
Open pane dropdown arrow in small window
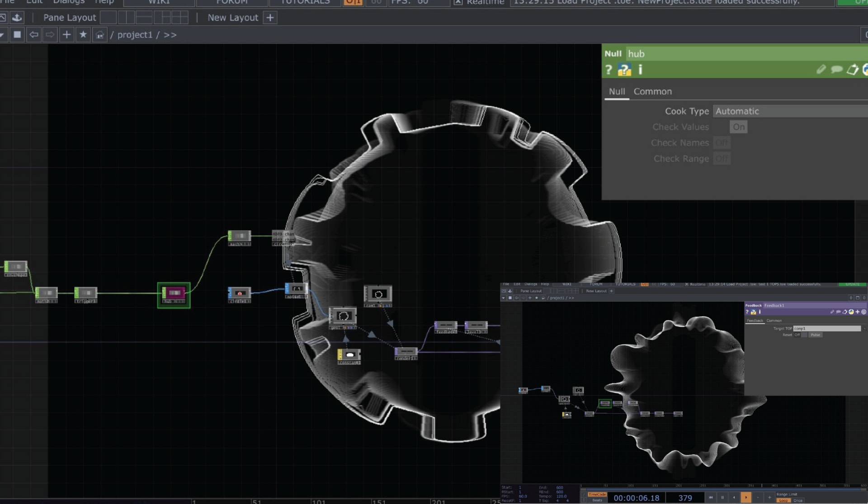pyautogui.click(x=503, y=298)
